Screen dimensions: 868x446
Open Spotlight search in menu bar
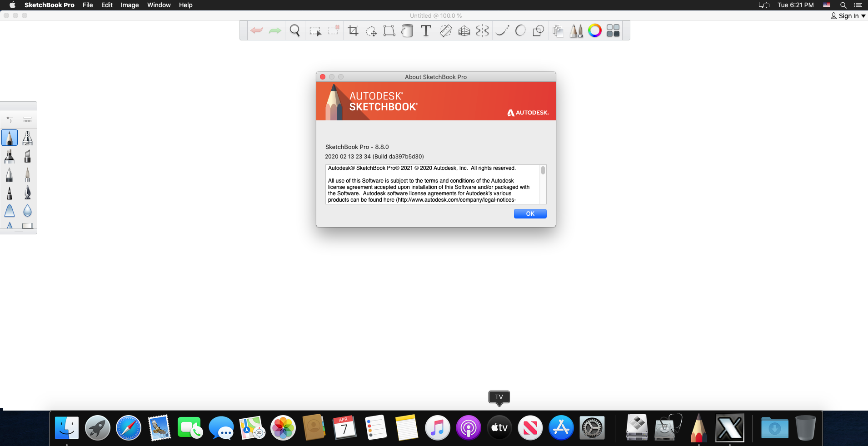coord(843,5)
